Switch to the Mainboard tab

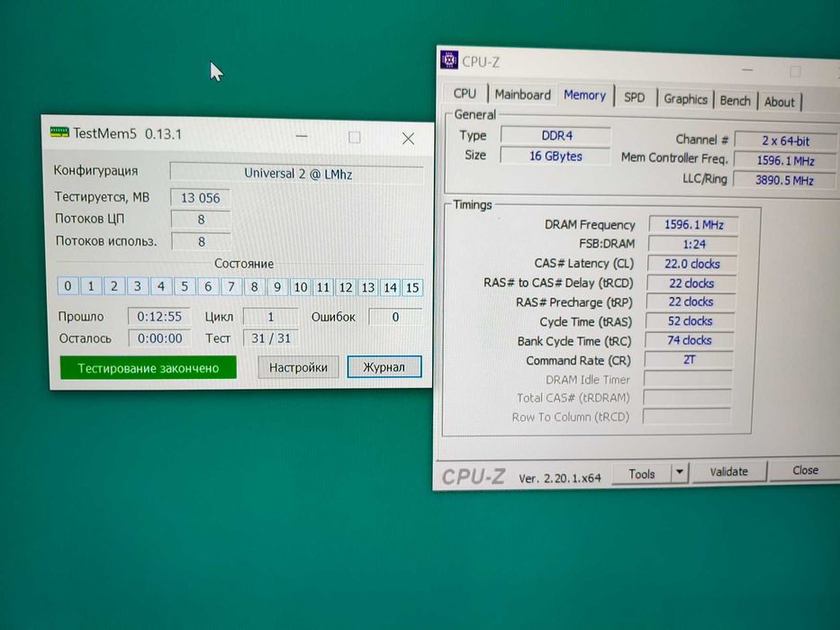pyautogui.click(x=522, y=94)
